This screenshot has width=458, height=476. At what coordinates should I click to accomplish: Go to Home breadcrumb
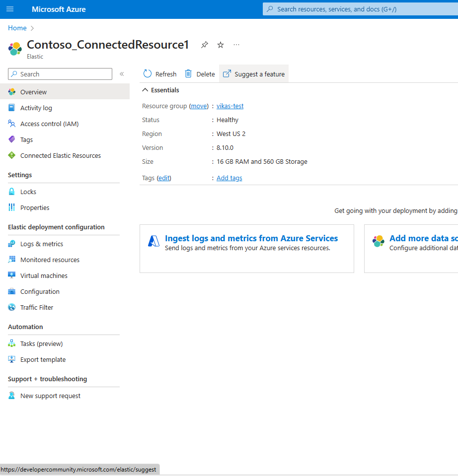point(17,28)
